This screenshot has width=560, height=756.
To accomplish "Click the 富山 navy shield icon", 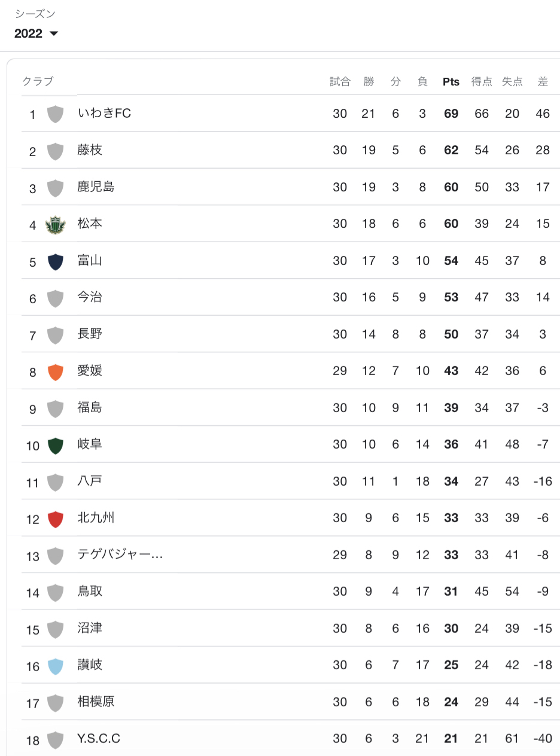I will (55, 261).
